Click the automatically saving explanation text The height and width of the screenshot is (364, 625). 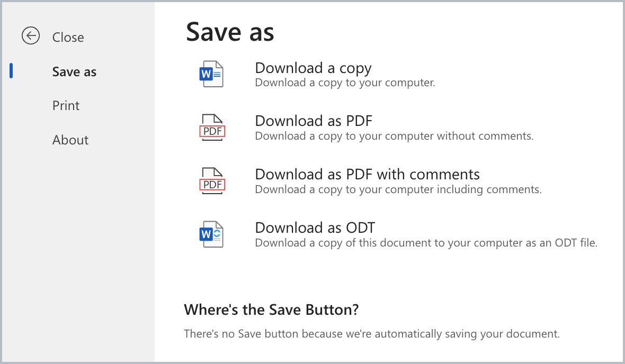point(372,334)
